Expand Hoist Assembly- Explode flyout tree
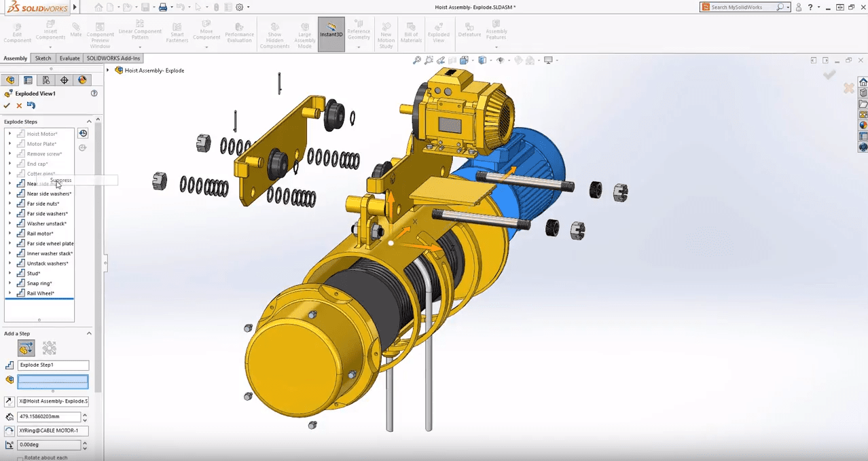 [108, 70]
